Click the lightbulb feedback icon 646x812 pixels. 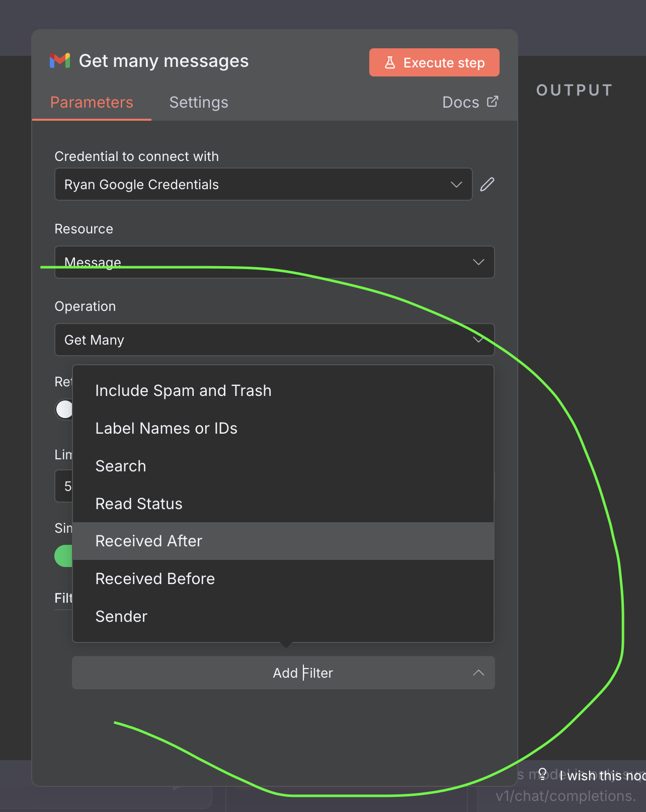pos(542,773)
